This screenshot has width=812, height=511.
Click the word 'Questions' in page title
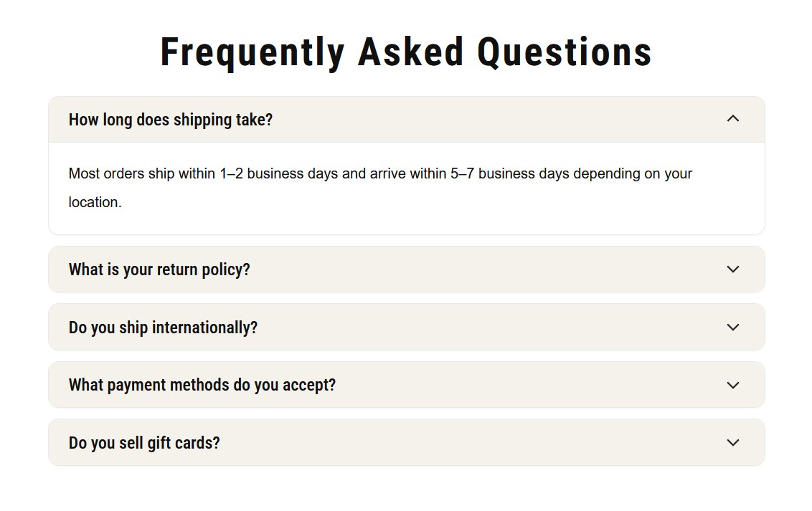pyautogui.click(x=564, y=53)
